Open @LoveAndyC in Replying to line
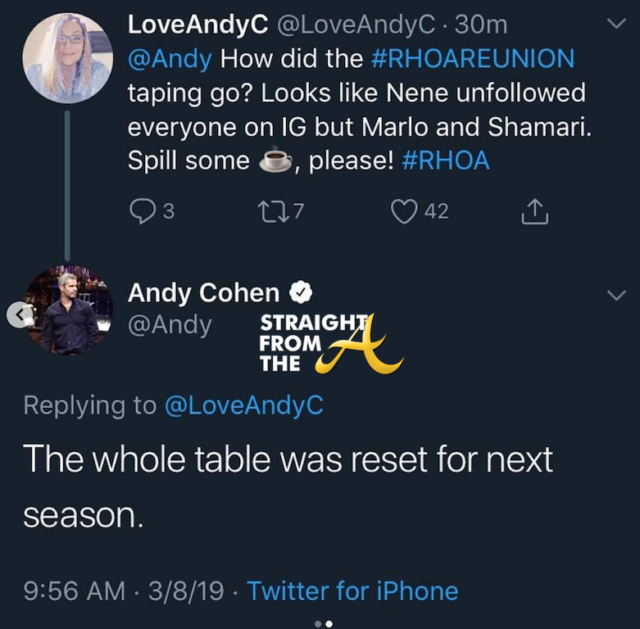The image size is (640, 629). tap(245, 405)
